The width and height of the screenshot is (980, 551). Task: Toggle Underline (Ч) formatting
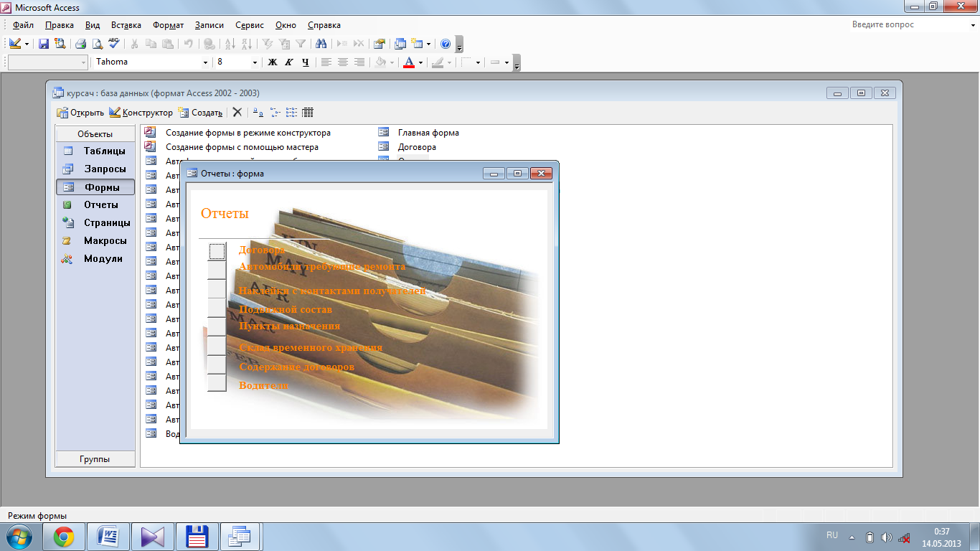(306, 62)
